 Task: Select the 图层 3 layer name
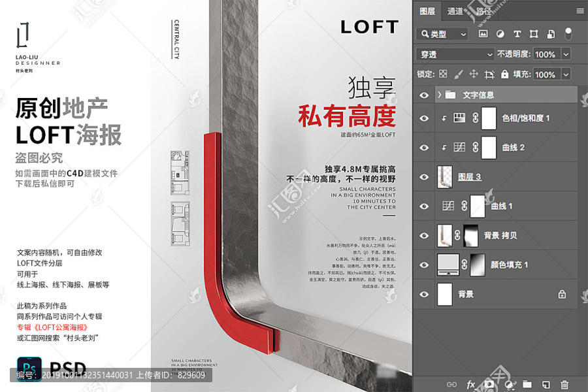click(x=469, y=176)
